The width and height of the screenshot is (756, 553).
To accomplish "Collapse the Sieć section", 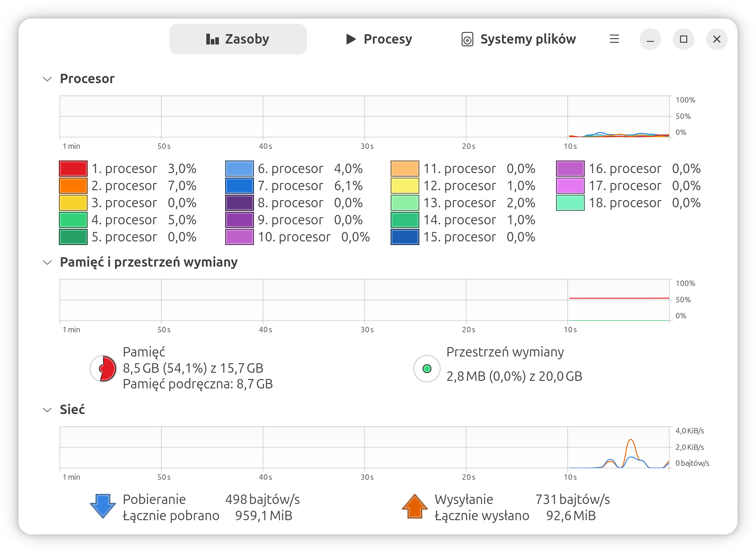I will [x=47, y=410].
